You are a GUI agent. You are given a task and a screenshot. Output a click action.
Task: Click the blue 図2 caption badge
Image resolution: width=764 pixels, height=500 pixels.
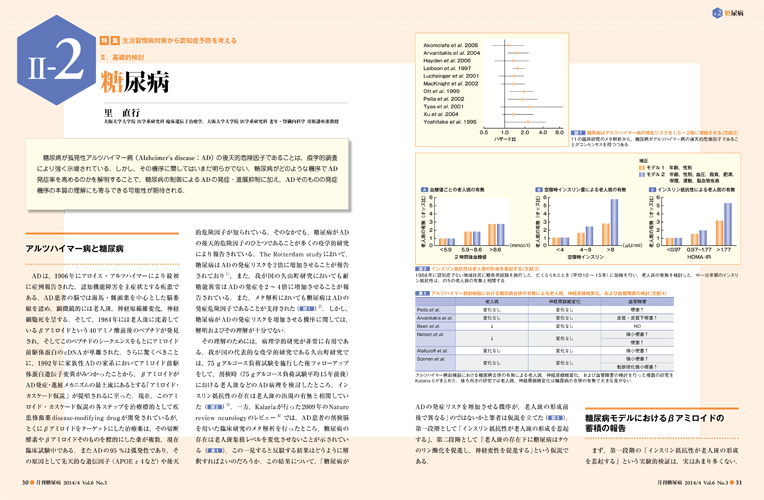[x=422, y=269]
